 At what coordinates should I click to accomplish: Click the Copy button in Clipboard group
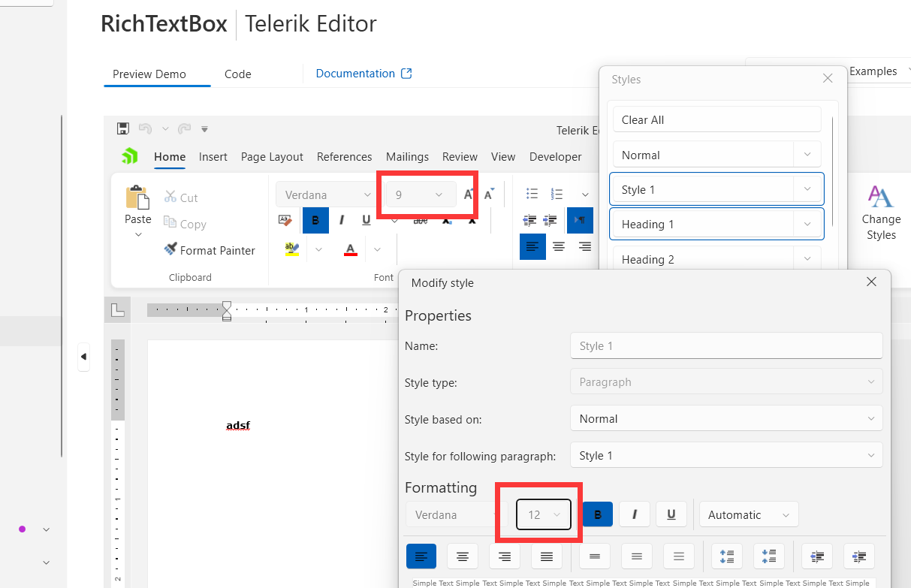185,224
